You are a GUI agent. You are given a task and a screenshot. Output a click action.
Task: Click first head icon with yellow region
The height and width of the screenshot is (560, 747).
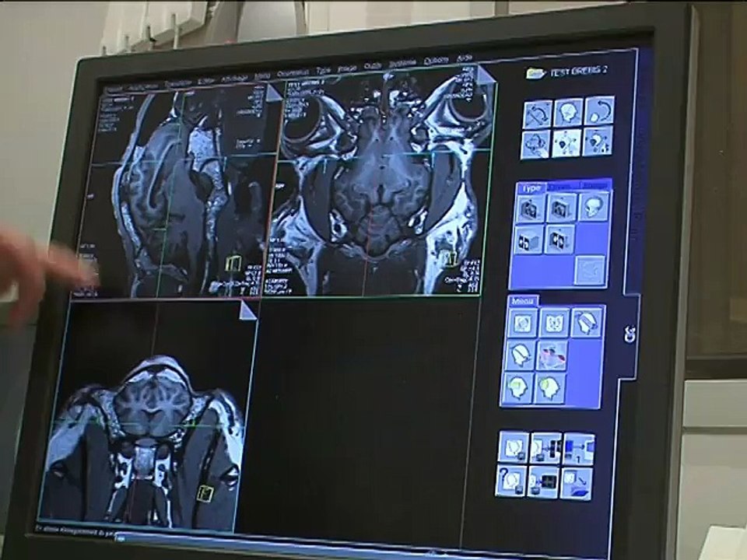tap(518, 388)
